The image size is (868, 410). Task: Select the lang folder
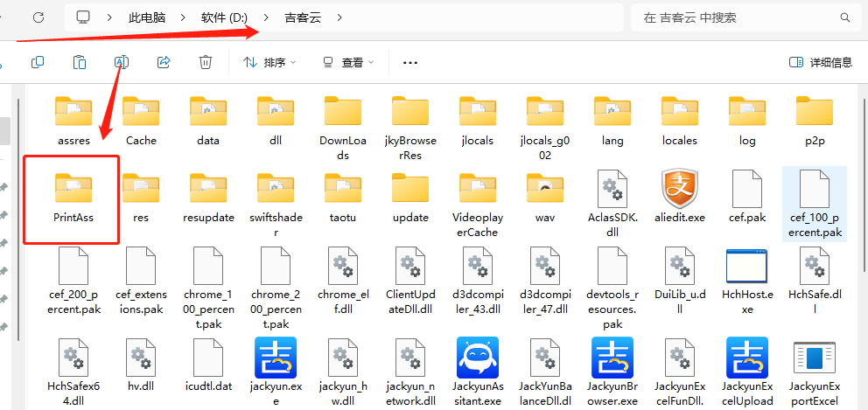click(x=612, y=121)
